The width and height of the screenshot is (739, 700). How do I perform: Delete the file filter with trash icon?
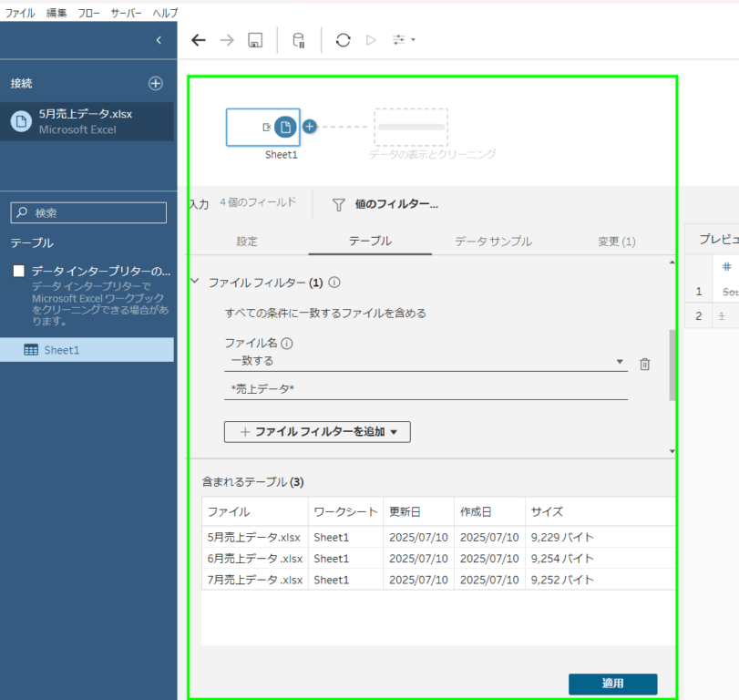[644, 364]
